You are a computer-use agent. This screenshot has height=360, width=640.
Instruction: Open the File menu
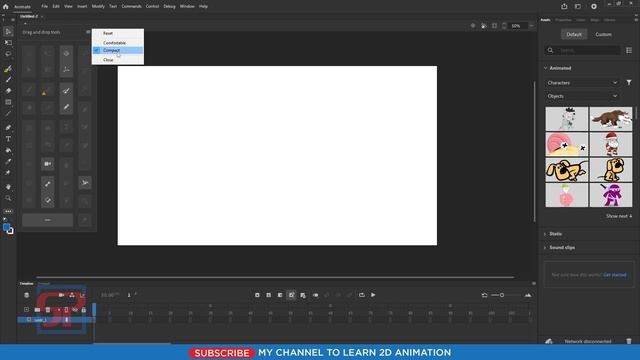click(x=44, y=7)
